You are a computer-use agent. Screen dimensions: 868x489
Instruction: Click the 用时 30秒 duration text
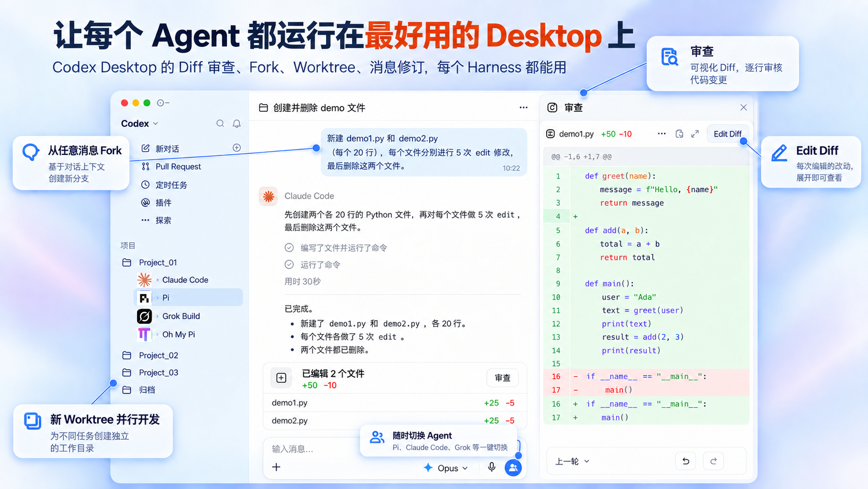point(303,282)
